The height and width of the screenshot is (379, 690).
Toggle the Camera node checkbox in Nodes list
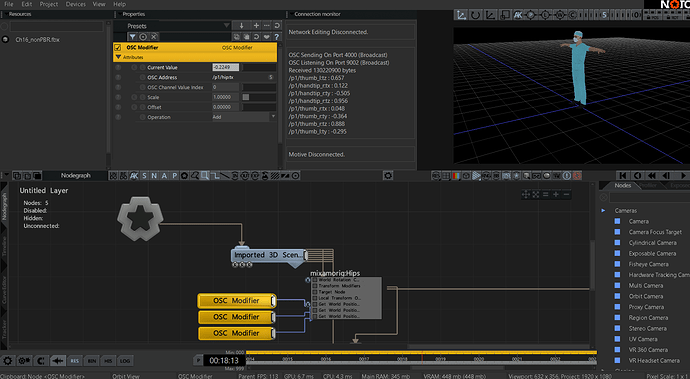[617, 221]
